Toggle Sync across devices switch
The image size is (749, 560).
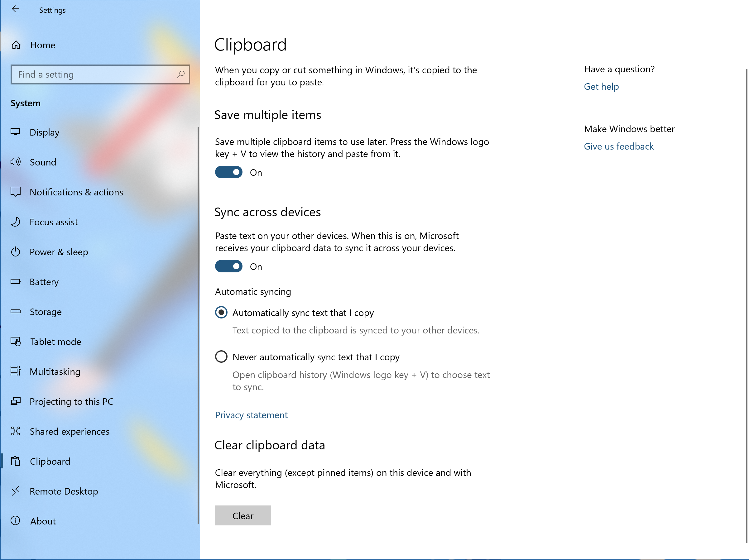click(229, 266)
